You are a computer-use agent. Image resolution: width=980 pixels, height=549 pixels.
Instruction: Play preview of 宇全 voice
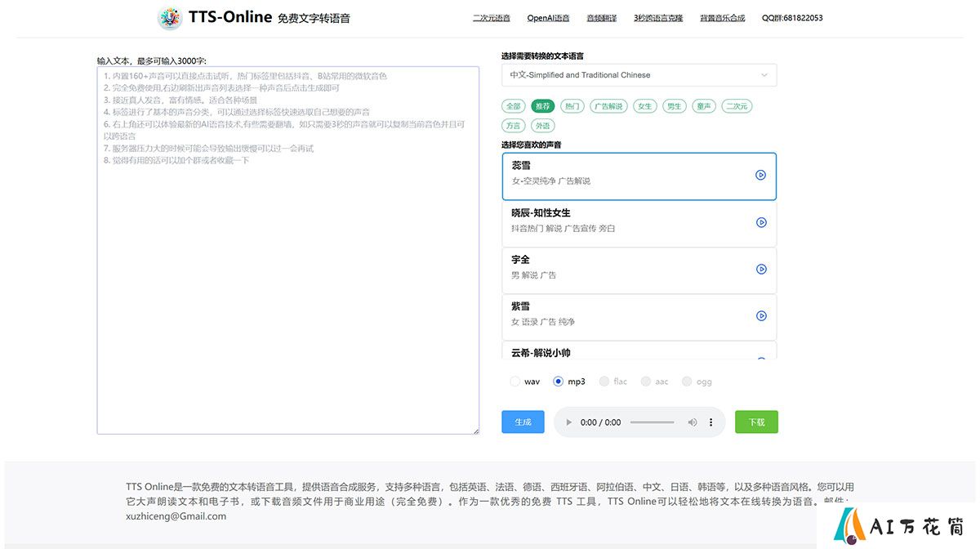pyautogui.click(x=761, y=269)
